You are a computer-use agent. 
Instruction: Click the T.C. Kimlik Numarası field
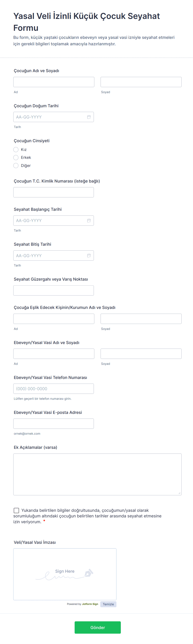[x=53, y=192]
